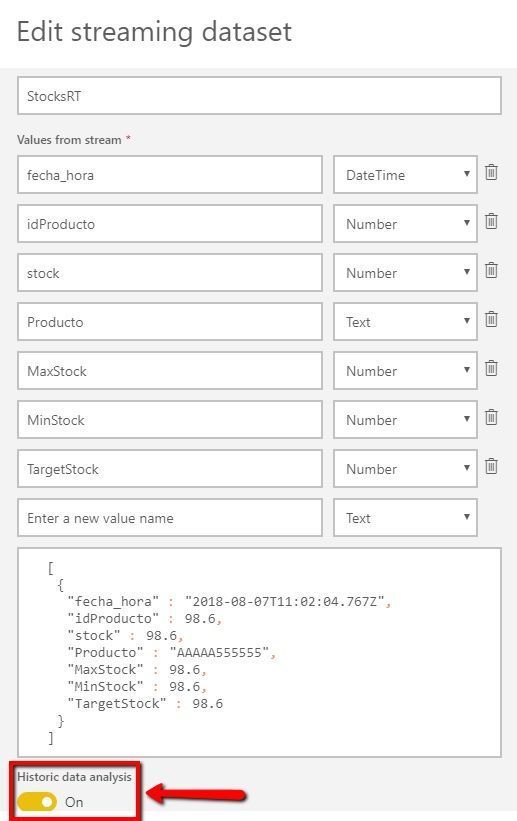517x821 pixels.
Task: Click into the TargetStock name field
Action: (170, 469)
